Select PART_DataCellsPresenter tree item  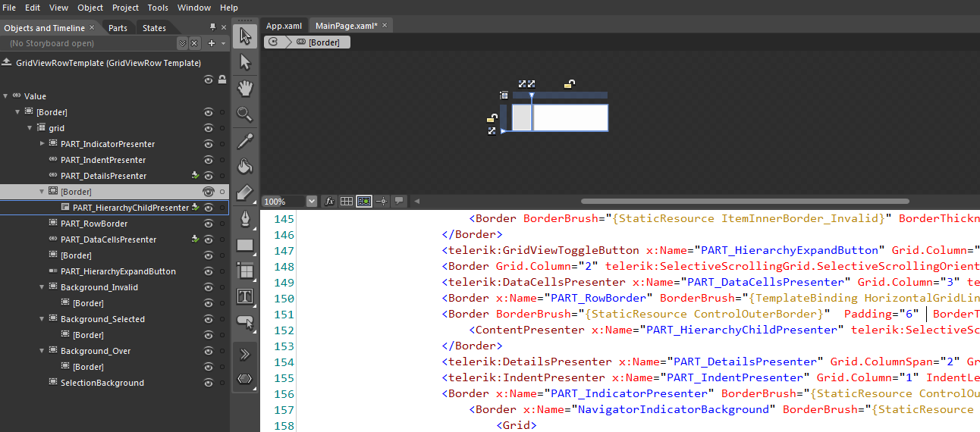pos(108,239)
